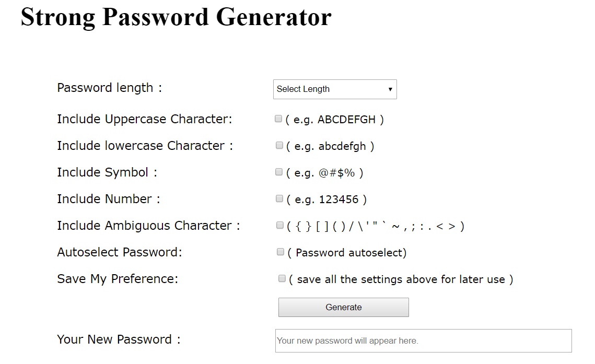Click the 'Include Ambiguous Character :' text label
Image resolution: width=595 pixels, height=364 pixels.
coord(148,226)
